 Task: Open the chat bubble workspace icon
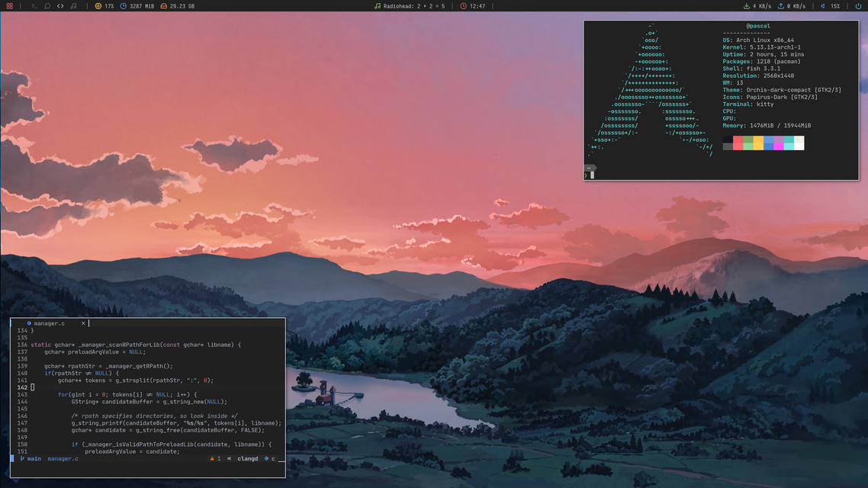(x=47, y=6)
